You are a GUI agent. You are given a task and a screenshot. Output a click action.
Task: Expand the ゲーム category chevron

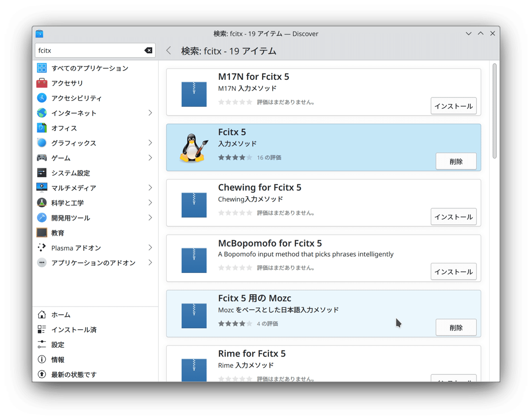[150, 158]
